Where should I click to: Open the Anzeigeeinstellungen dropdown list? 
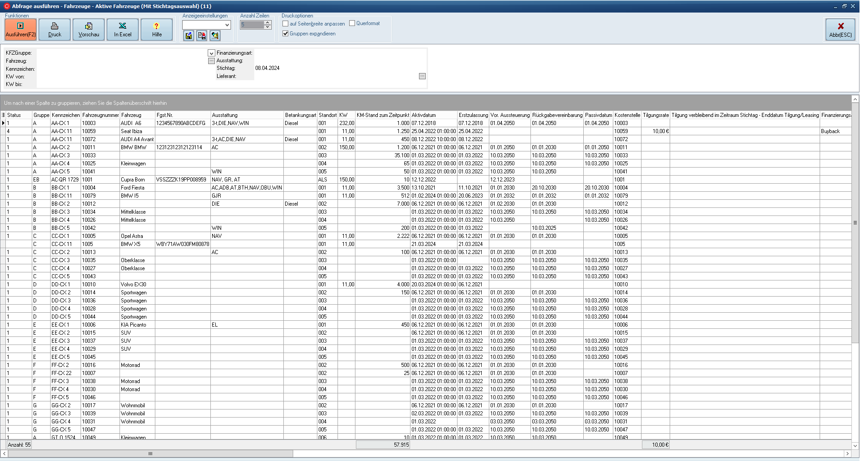[x=227, y=25]
